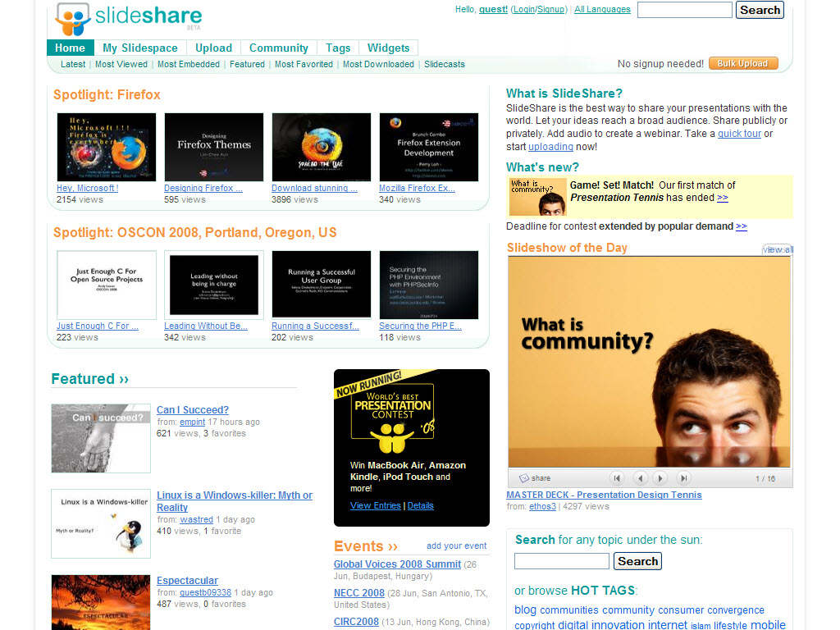Select Most Viewed submenu link

[121, 64]
